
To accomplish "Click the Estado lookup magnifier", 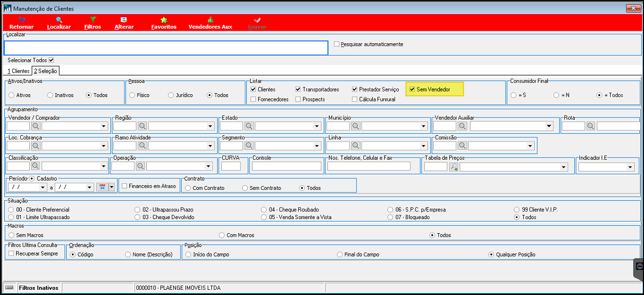I will click(x=249, y=126).
